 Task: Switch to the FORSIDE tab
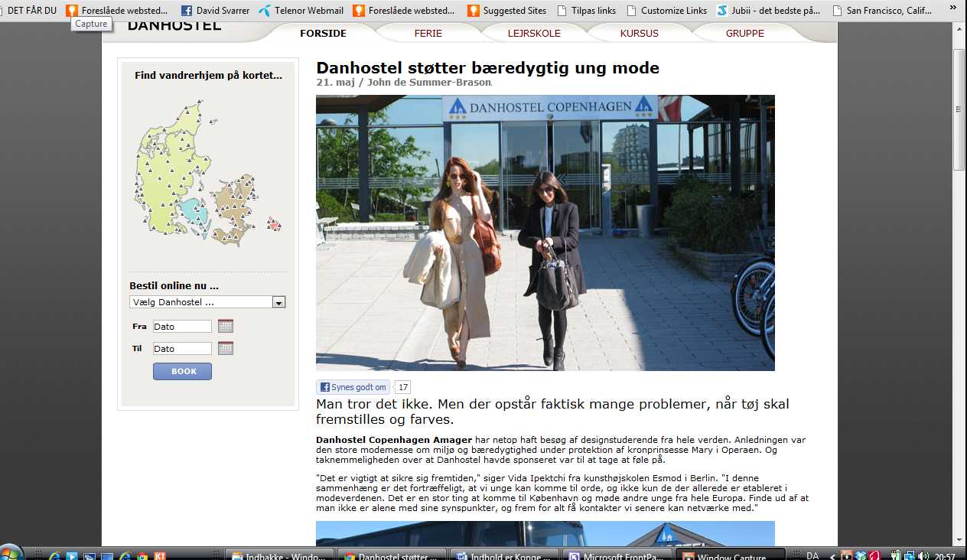(x=323, y=33)
